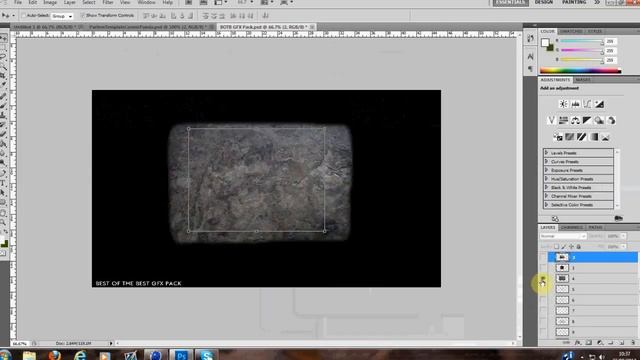Screen dimensions: 640x360
Task: Toggle visibility of layer 4
Action: (x=543, y=278)
